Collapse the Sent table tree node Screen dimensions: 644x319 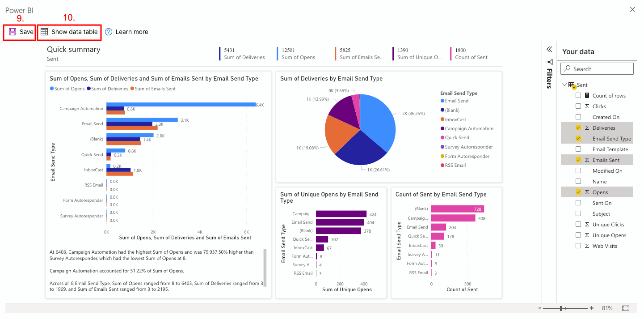coord(564,85)
